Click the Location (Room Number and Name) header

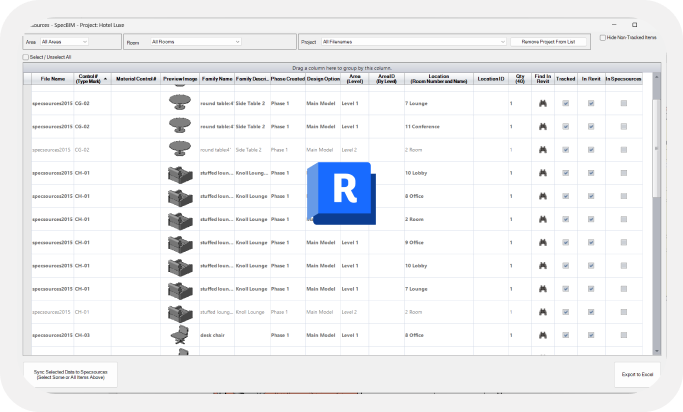click(439, 79)
